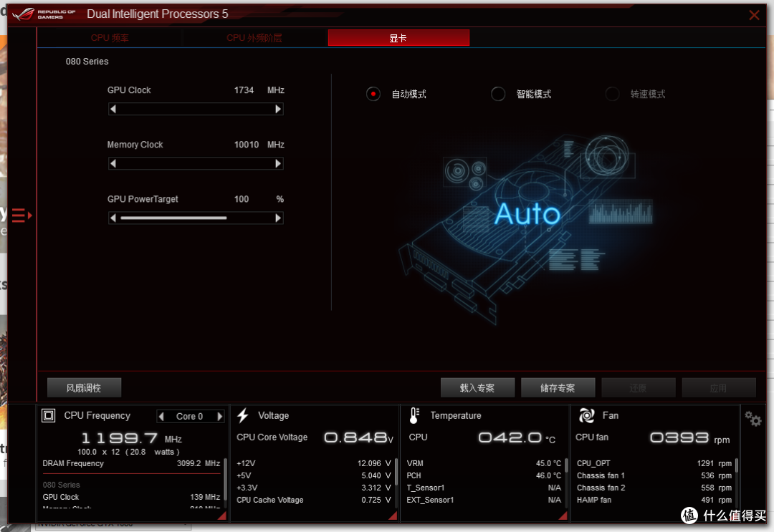Select next core after Core 0

pos(220,417)
